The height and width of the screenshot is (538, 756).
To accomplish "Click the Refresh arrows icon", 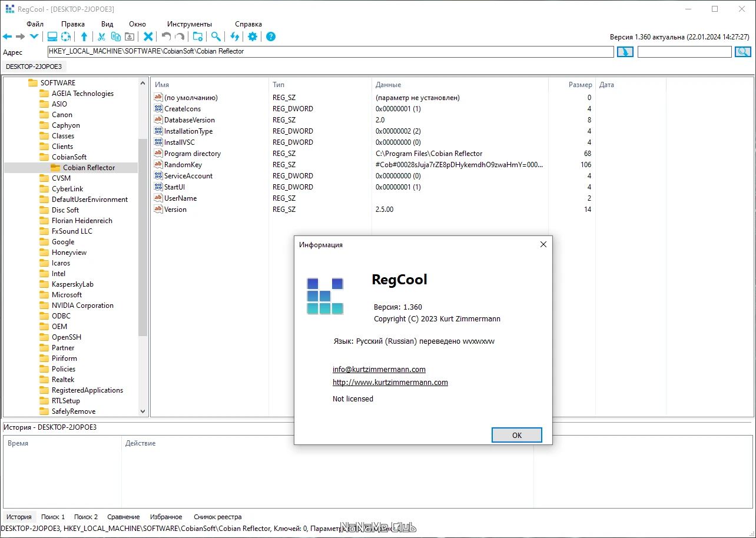I will [235, 36].
